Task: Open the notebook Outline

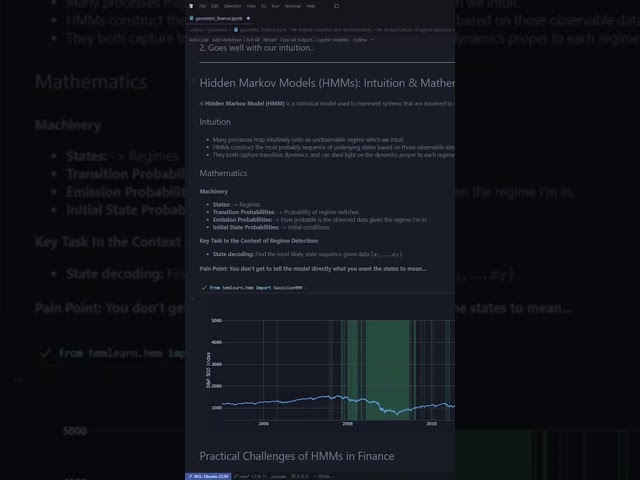Action: coord(360,40)
